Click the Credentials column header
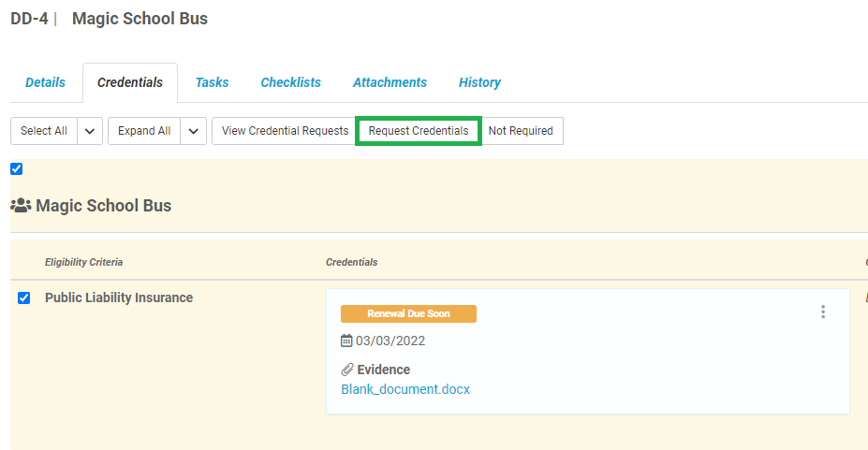 [x=351, y=262]
